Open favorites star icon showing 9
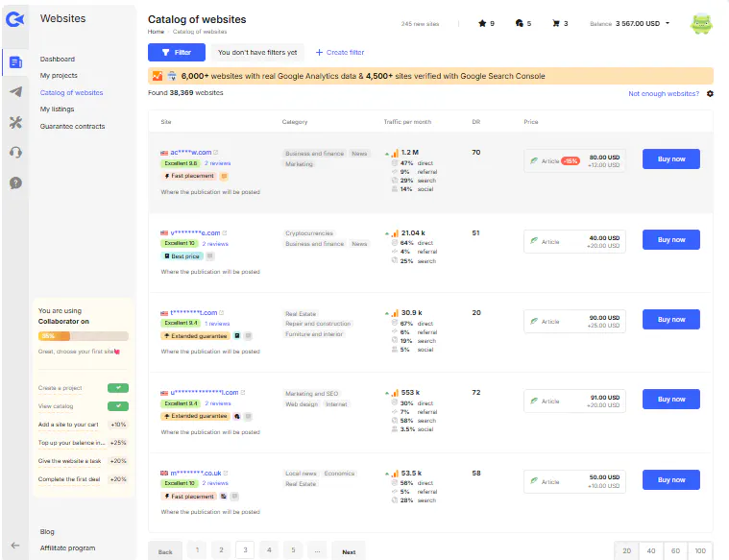The height and width of the screenshot is (560, 729). [x=482, y=23]
